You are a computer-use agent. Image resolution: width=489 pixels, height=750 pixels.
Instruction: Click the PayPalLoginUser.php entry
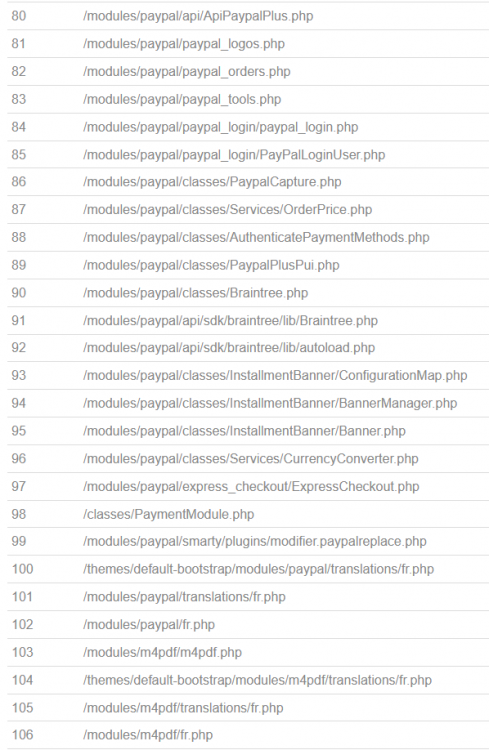(234, 155)
